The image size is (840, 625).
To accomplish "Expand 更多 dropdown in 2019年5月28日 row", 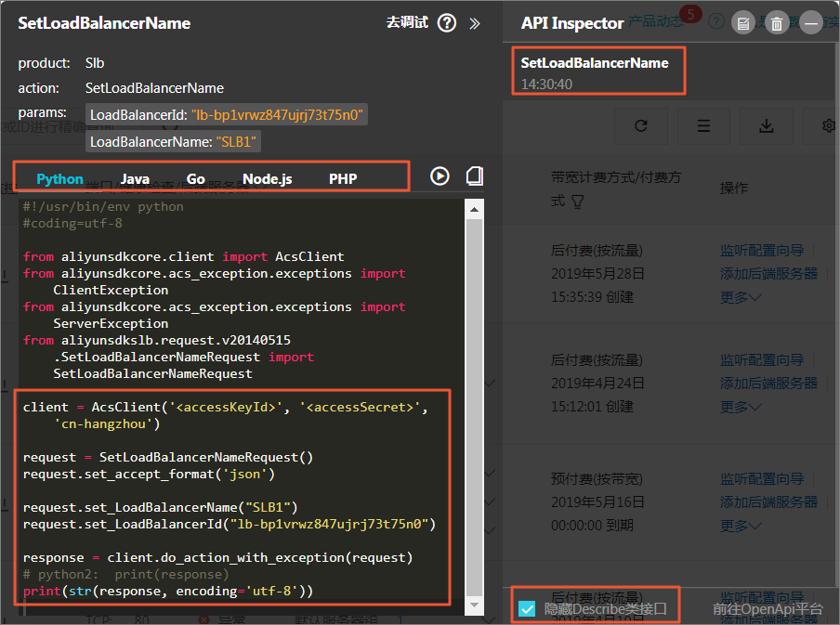I will click(x=741, y=297).
